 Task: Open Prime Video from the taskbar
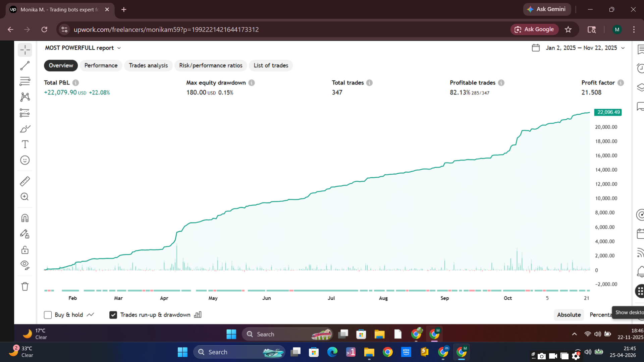point(406,352)
